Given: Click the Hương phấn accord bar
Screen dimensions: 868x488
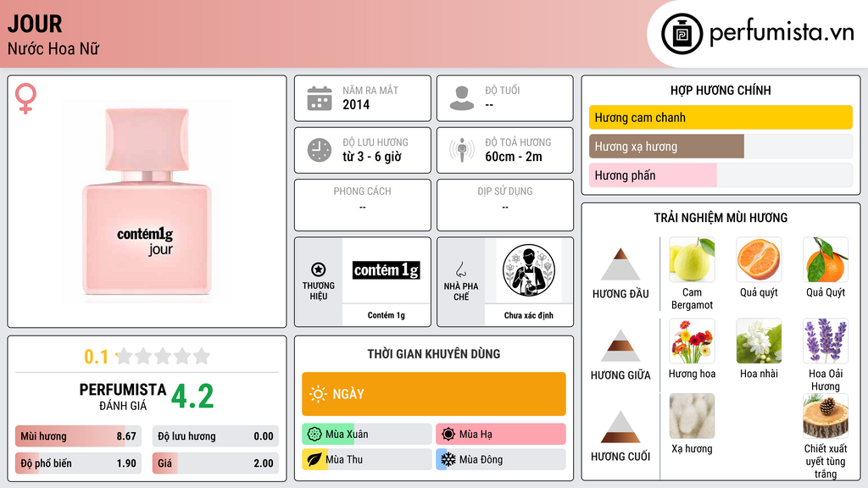Looking at the screenshot, I should click(721, 175).
